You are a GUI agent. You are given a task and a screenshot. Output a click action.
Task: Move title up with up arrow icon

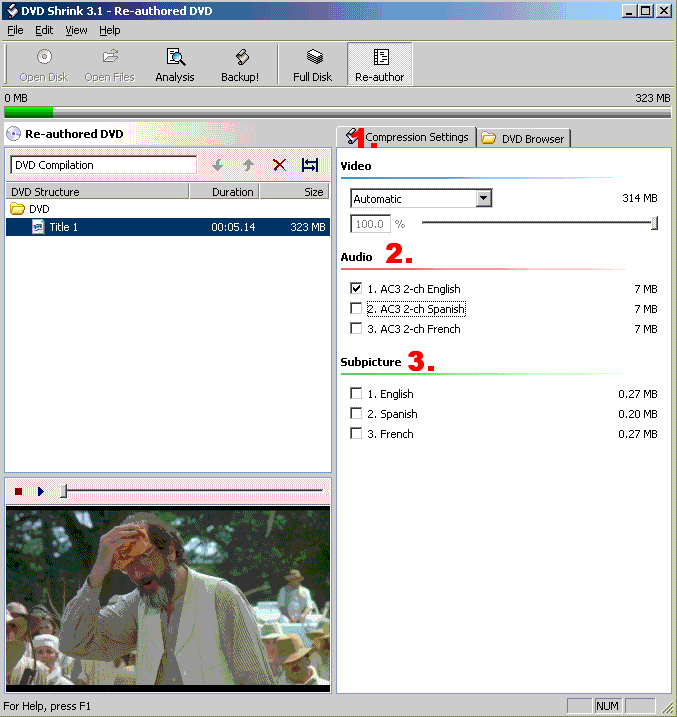[x=248, y=165]
